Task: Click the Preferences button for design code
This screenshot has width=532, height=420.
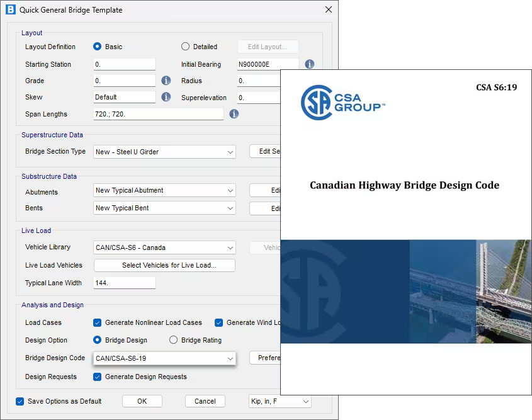Action: (265, 358)
